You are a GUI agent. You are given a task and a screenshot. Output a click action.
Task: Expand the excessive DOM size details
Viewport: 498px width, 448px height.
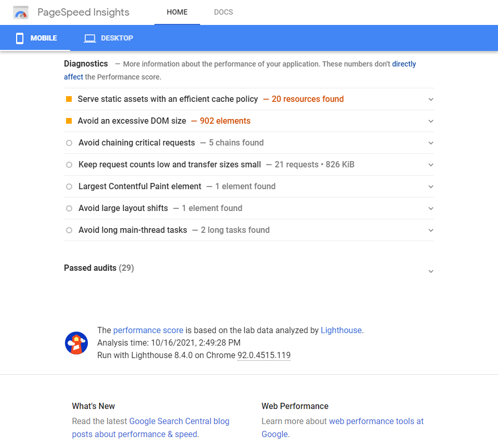tap(430, 121)
